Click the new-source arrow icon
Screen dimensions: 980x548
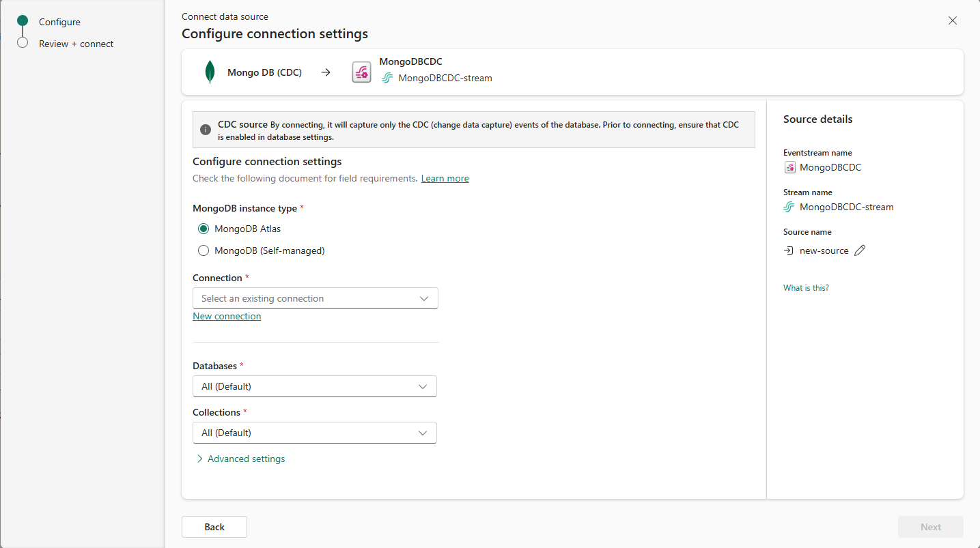(x=789, y=250)
